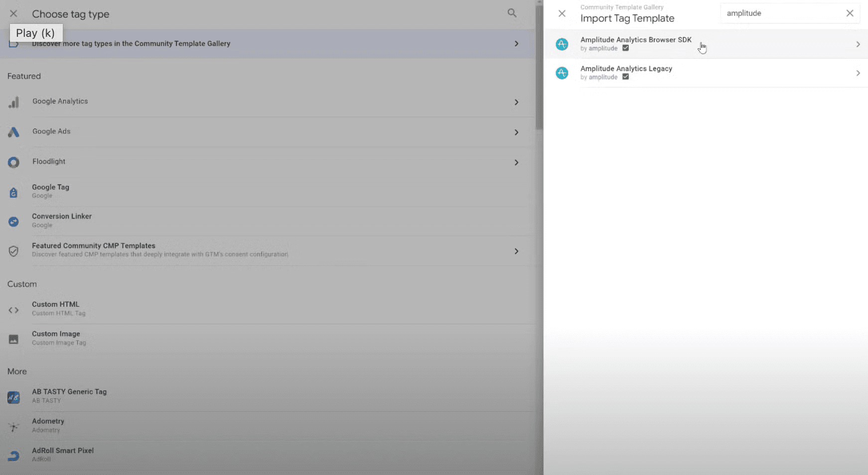Open Featured Community CMP Templates entry
Viewport: 868px width, 475px height.
coord(268,250)
